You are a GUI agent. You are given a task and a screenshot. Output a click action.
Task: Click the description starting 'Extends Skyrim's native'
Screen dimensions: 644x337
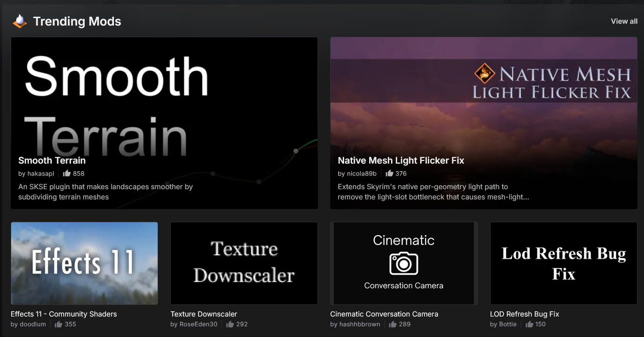[x=433, y=192]
